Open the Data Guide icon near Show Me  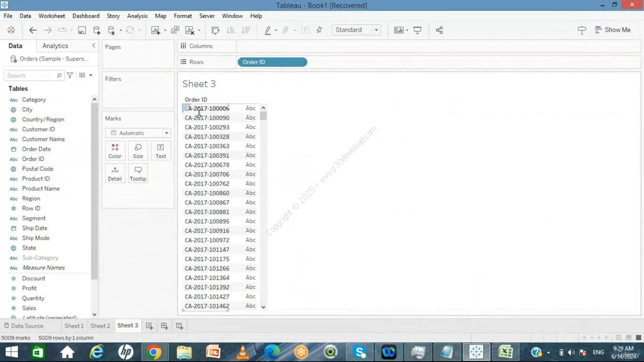pos(582,30)
